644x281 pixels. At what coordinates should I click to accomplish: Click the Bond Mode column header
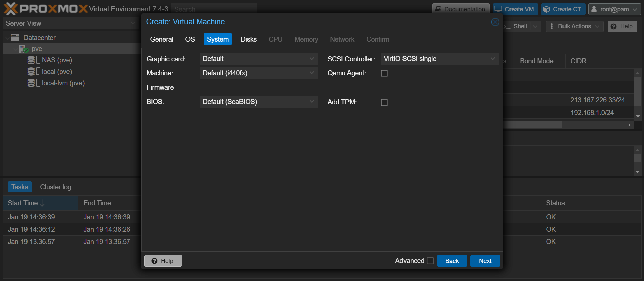point(540,61)
